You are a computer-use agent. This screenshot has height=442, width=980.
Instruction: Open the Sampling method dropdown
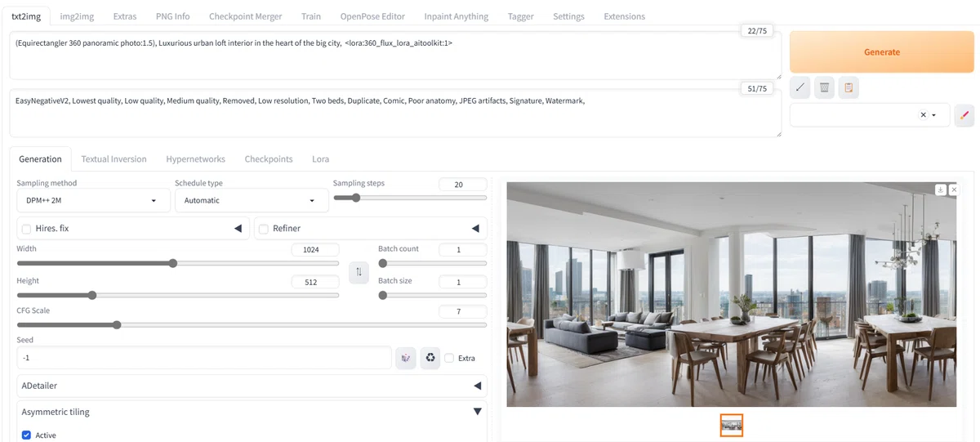click(93, 200)
